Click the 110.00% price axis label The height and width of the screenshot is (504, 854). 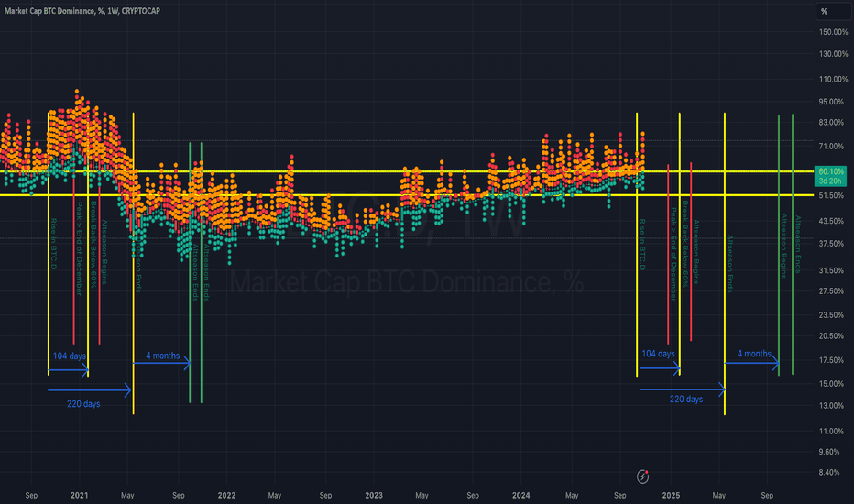tap(833, 79)
